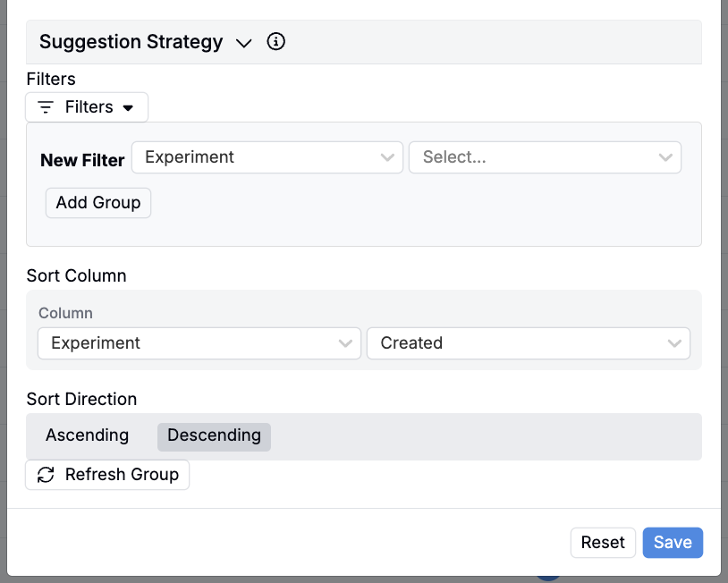Viewport: 728px width, 583px height.
Task: Click chevron arrow on the Select... dropdown
Action: (665, 157)
